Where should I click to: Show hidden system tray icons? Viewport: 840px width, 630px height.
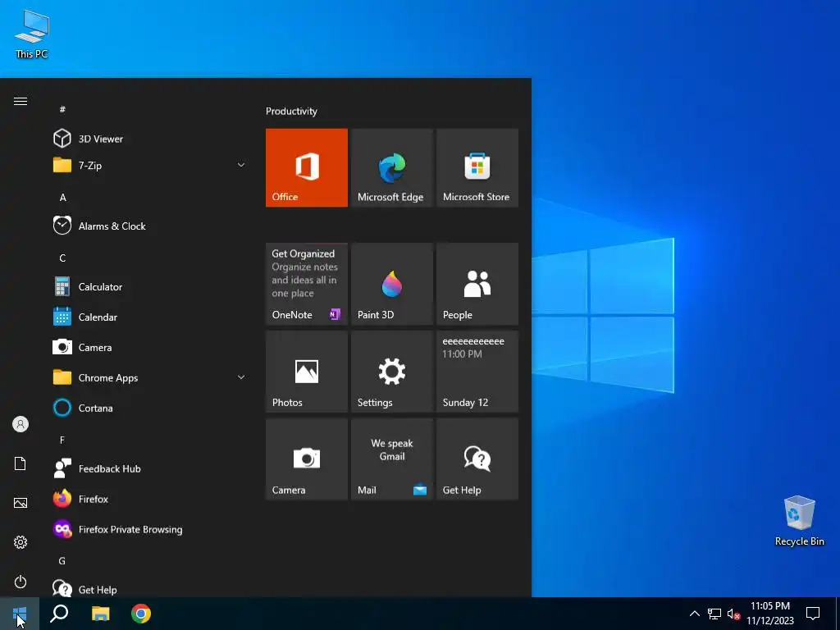click(x=694, y=614)
